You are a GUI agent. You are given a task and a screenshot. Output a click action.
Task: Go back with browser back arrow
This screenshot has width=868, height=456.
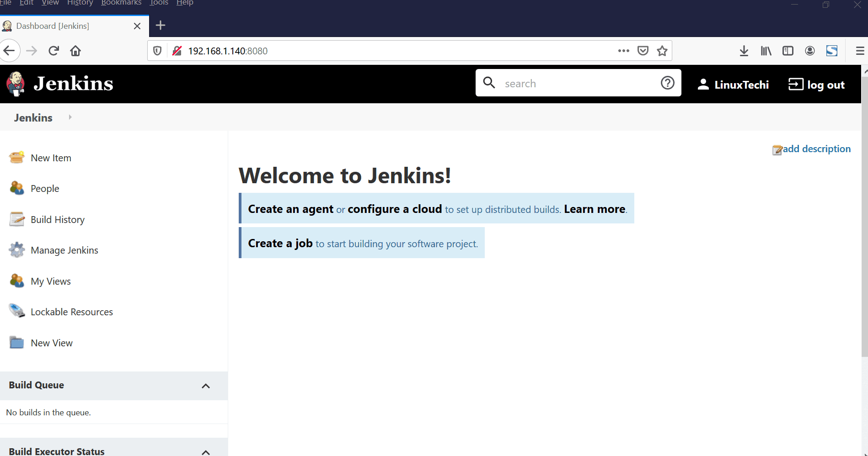(x=9, y=51)
